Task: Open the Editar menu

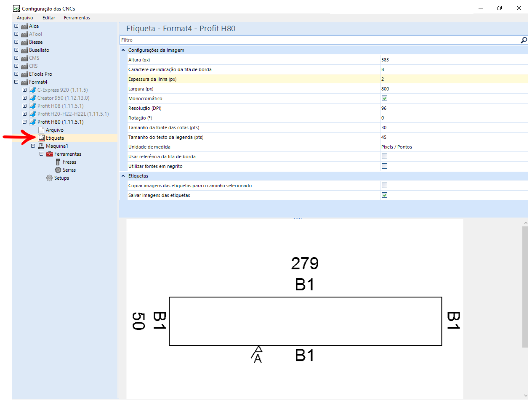Action: [49, 18]
